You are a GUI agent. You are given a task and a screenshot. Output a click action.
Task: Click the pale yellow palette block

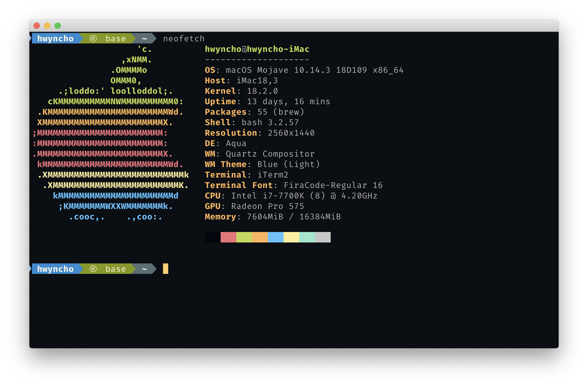[291, 237]
